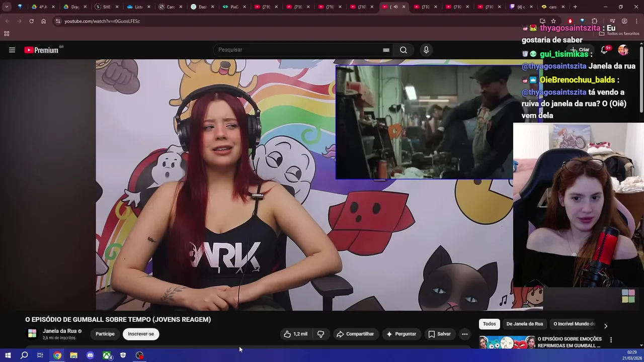Switch to the 'Lista' browser tab
The image size is (644, 362).
click(139, 7)
